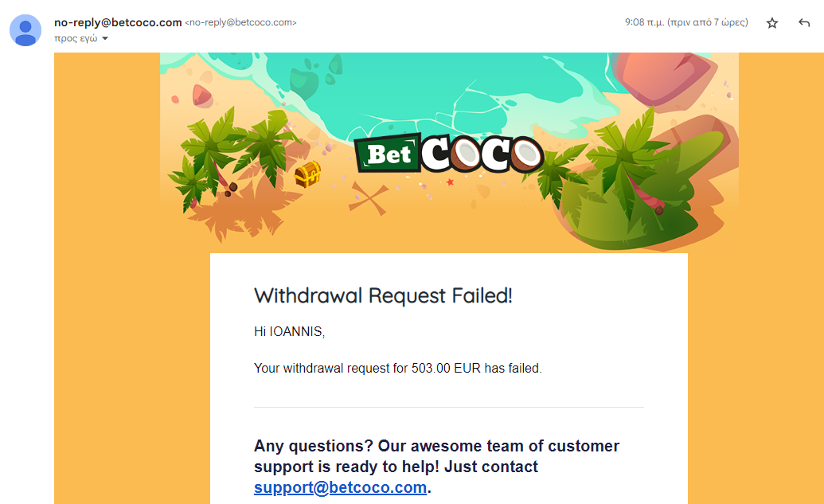Click the green 'Bet' logo badge
824x504 pixels.
(386, 155)
